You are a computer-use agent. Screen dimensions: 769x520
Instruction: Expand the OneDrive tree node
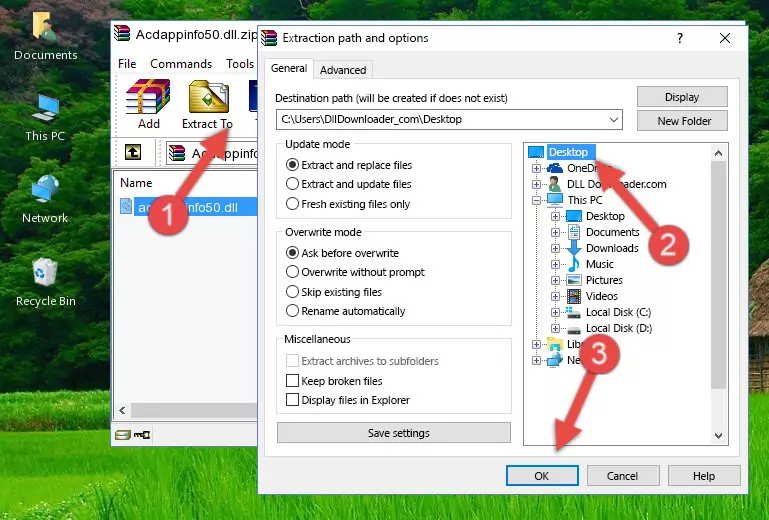[536, 168]
